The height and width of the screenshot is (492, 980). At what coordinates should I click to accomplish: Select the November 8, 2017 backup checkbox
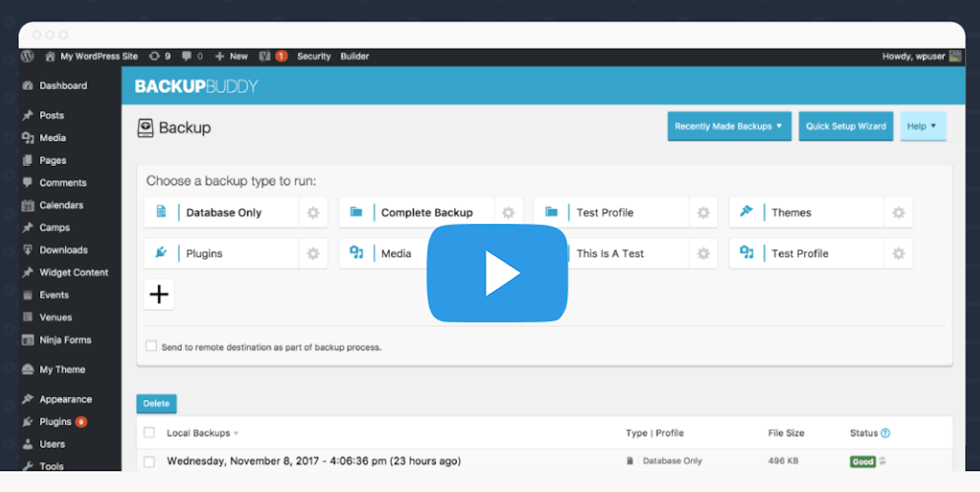pos(149,462)
